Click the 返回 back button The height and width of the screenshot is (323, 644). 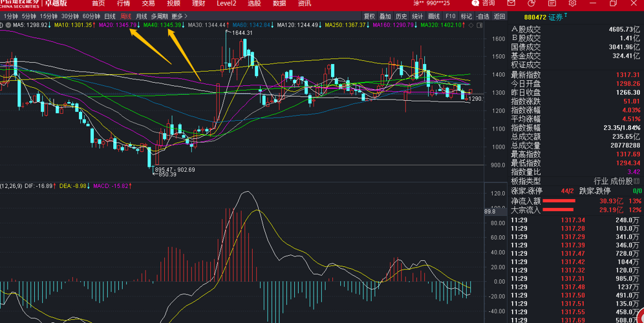tap(499, 16)
